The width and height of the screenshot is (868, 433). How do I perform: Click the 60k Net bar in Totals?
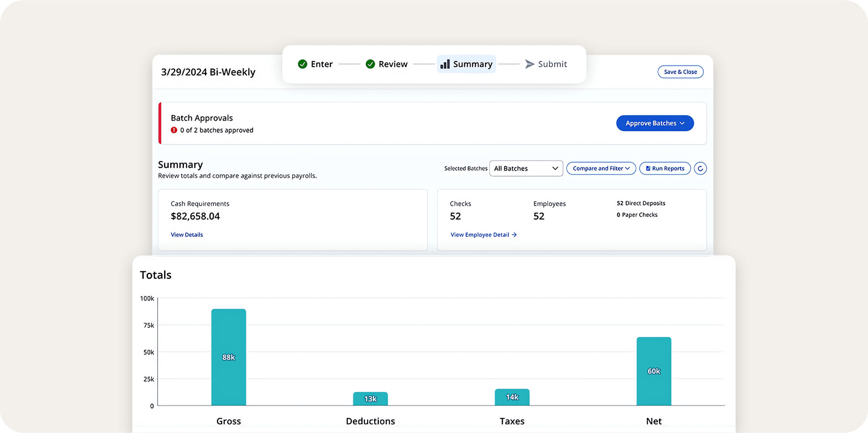tap(654, 371)
